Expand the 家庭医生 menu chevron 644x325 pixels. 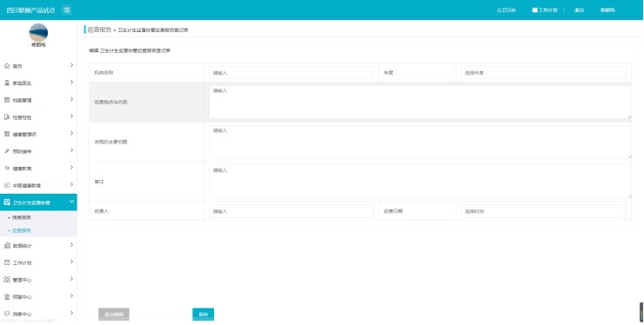click(71, 83)
